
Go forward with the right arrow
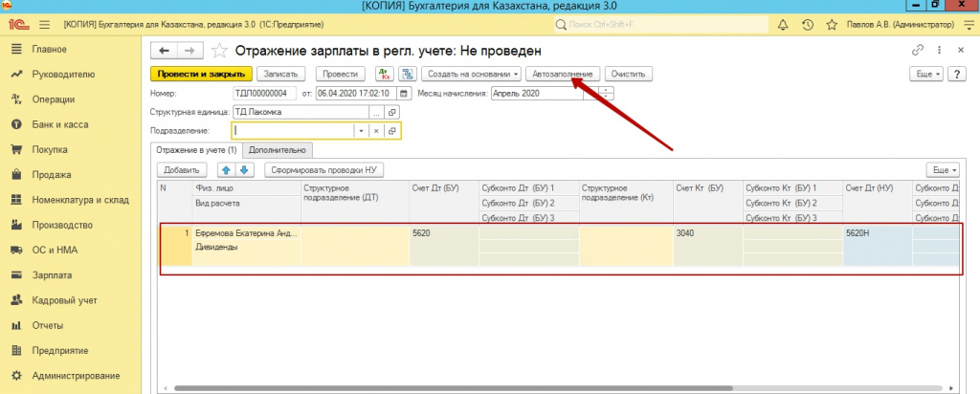point(191,51)
